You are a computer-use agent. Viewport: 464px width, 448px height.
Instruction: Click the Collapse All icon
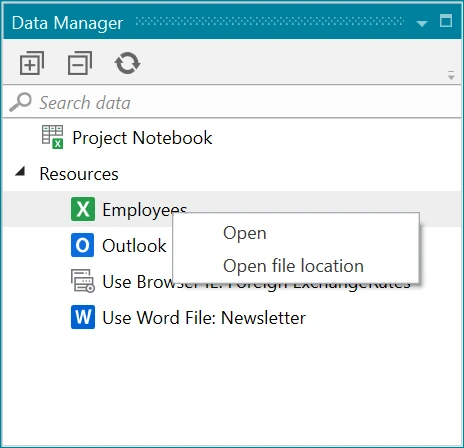click(80, 63)
